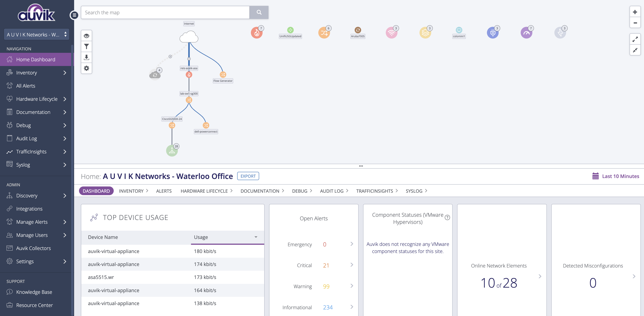644x316 pixels.
Task: Export the map using the download icon
Action: pos(87,57)
